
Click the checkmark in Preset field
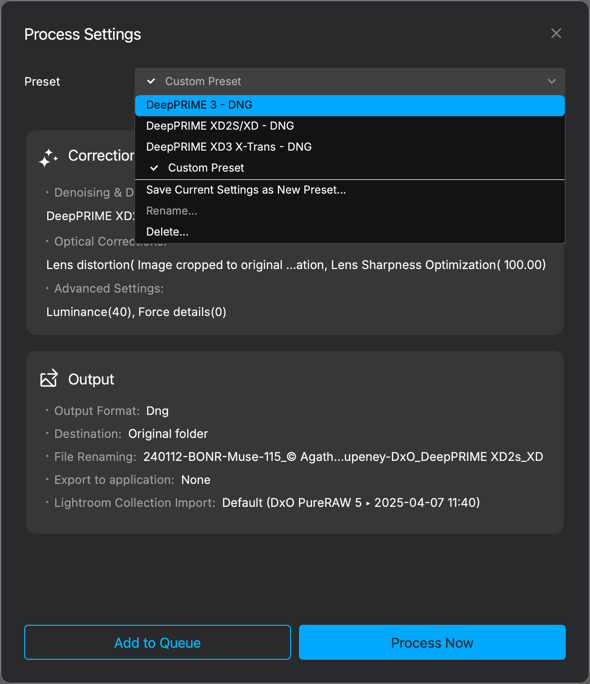pos(151,81)
